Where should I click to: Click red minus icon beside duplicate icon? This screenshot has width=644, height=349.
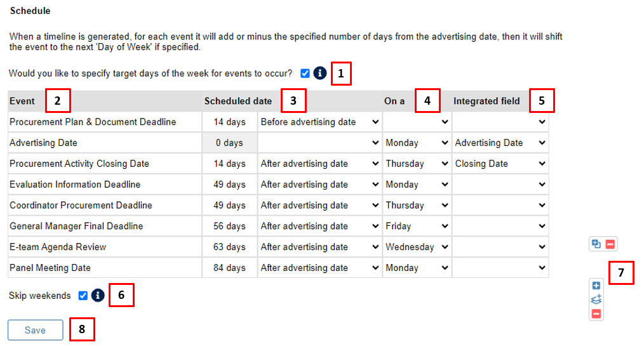[x=610, y=244]
